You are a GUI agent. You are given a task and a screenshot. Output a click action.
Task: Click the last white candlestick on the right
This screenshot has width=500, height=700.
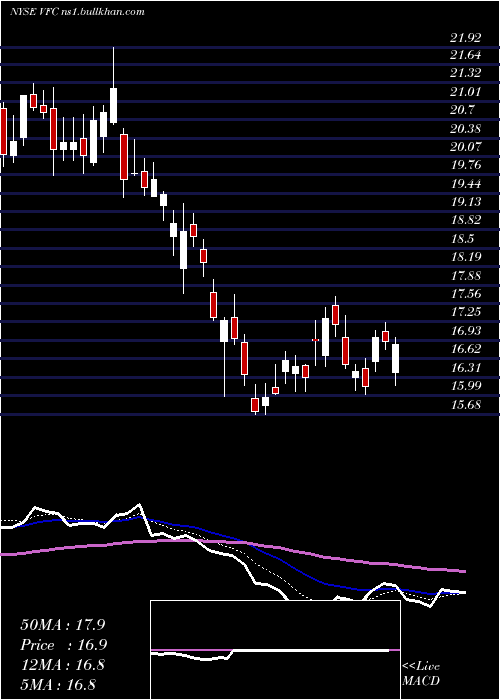[396, 358]
